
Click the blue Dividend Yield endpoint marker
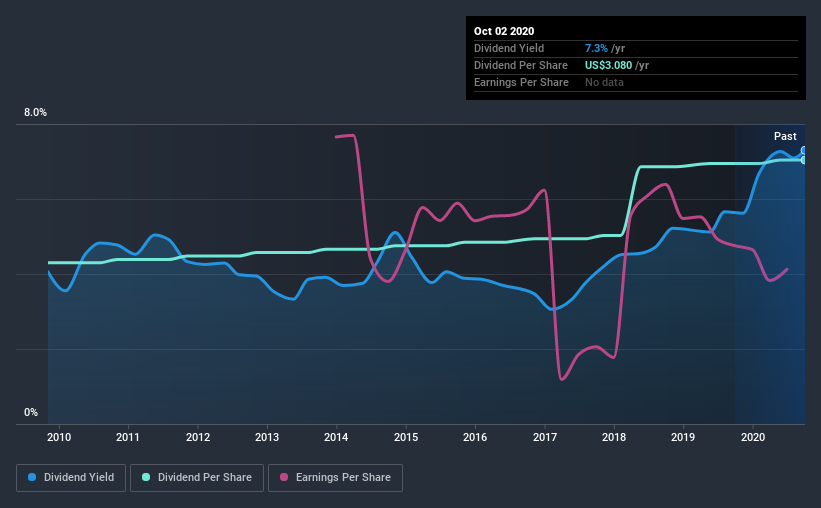(x=803, y=150)
